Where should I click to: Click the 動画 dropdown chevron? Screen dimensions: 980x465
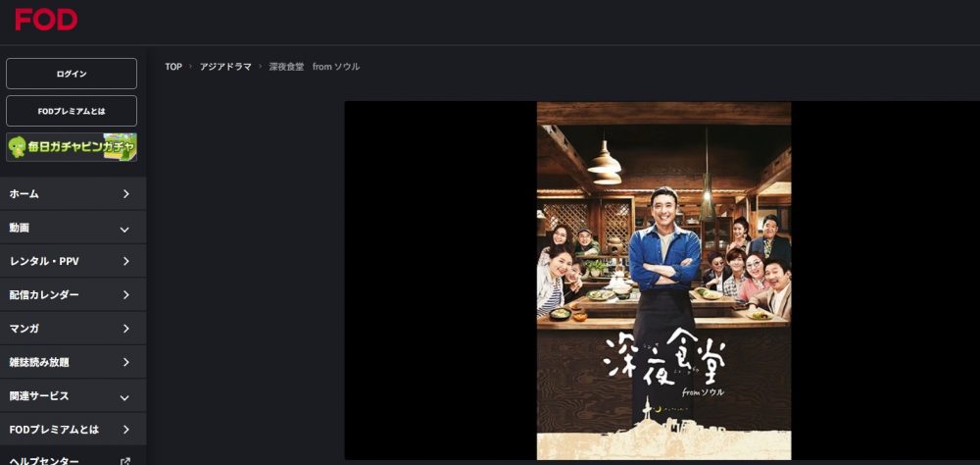[124, 229]
